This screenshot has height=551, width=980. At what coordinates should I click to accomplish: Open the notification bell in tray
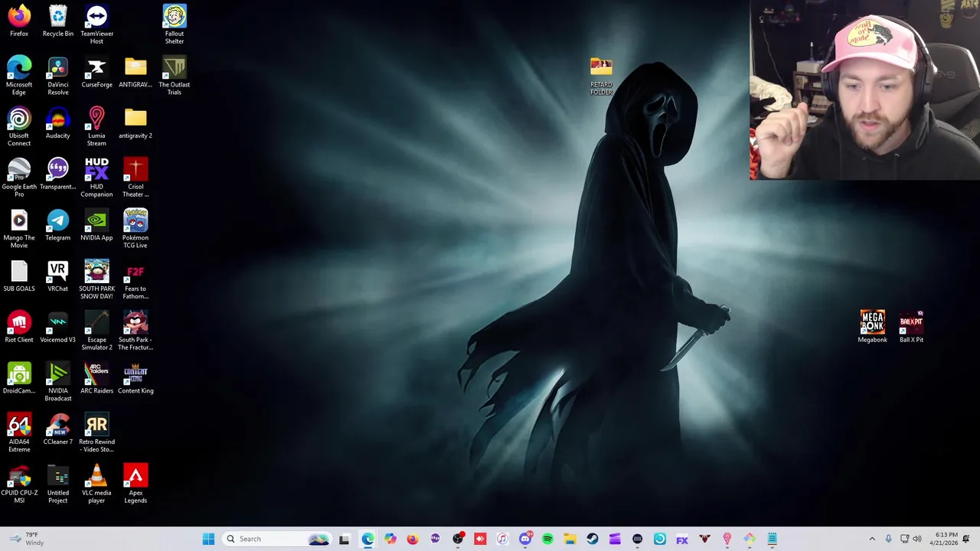(966, 539)
